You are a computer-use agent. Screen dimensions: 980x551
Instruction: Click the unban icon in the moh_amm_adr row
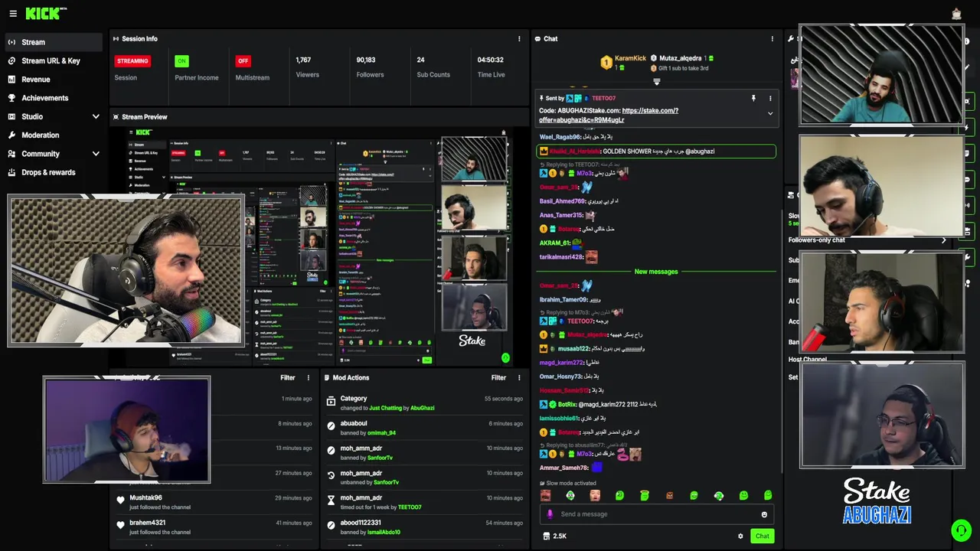point(331,475)
